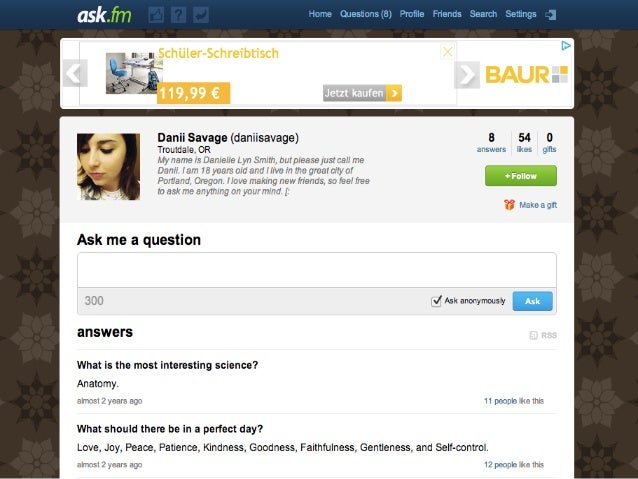Click the logout icon in header
The image size is (638, 479).
click(x=551, y=15)
